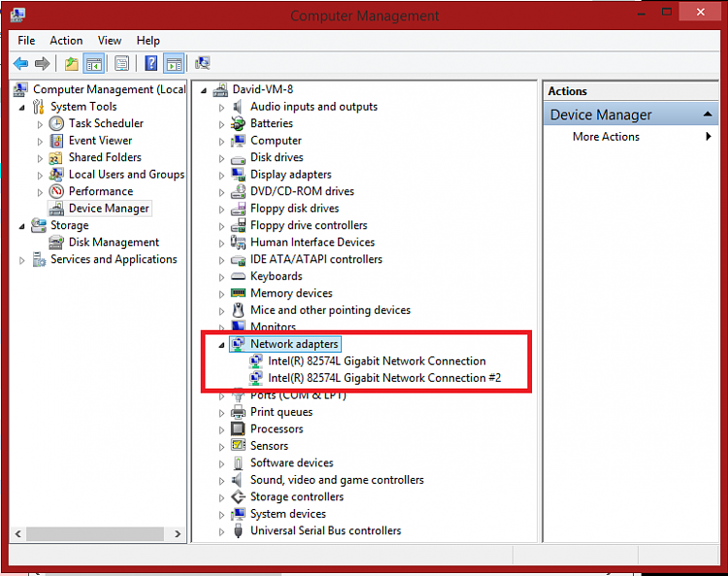Viewport: 728px width, 576px height.
Task: Expand the Disk drives node
Action: coord(221,158)
